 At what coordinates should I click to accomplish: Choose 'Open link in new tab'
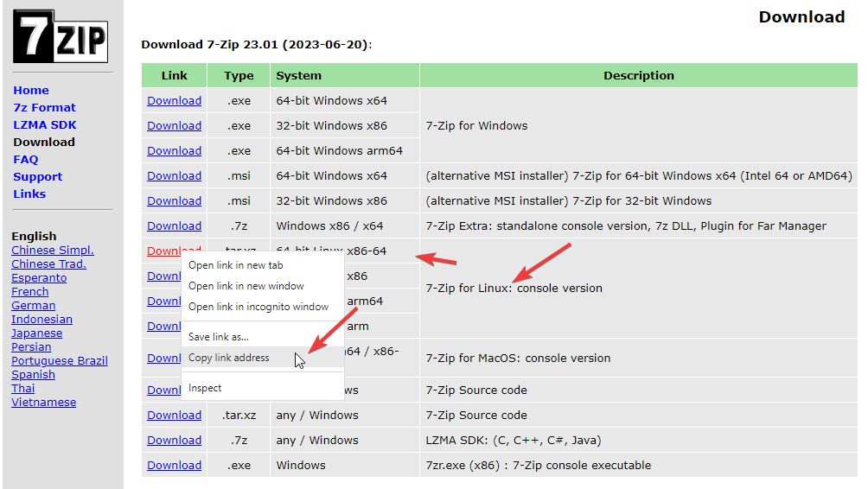(x=235, y=265)
